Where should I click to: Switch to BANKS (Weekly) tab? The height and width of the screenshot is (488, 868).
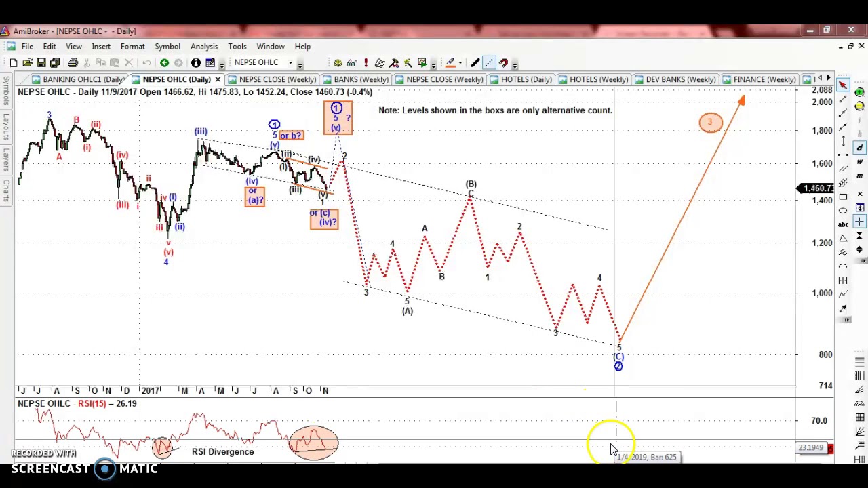(355, 79)
